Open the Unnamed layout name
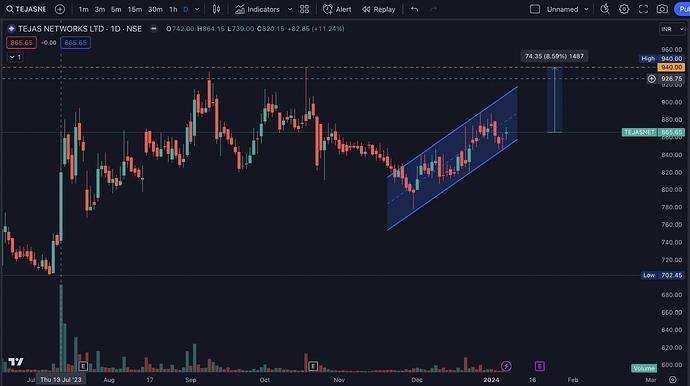Screen dimensions: 690x386 (x=562, y=9)
